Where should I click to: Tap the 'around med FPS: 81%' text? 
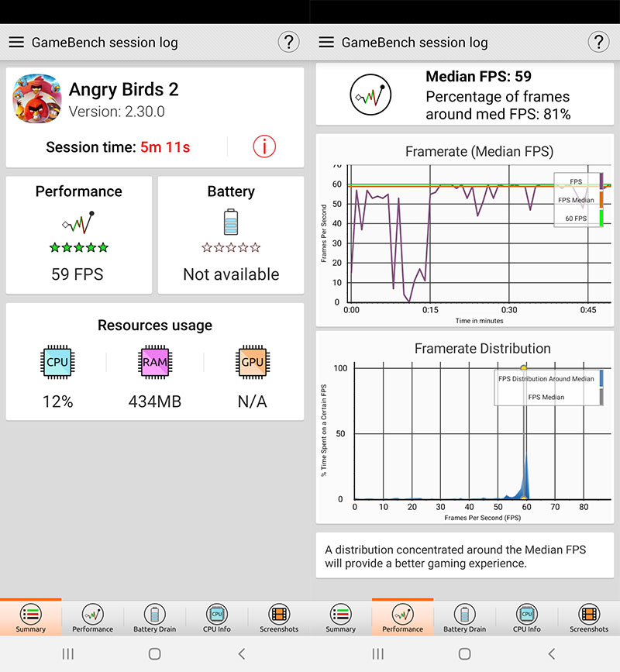[498, 115]
